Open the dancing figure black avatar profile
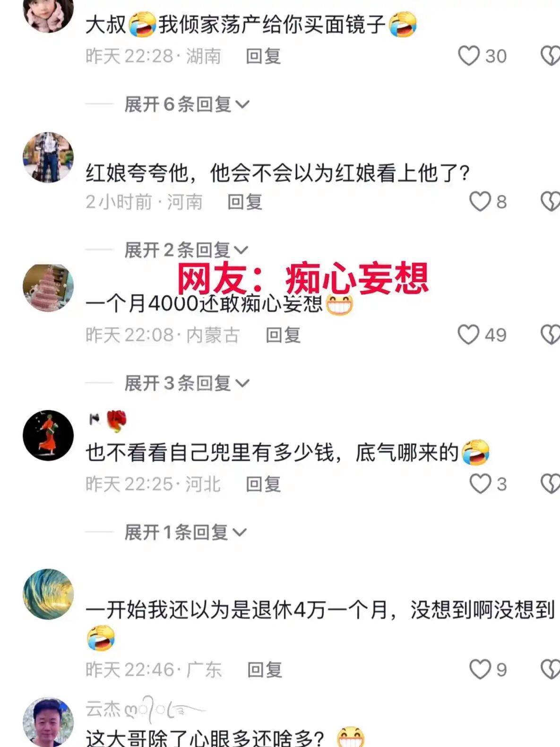Image resolution: width=560 pixels, height=747 pixels. pyautogui.click(x=48, y=435)
